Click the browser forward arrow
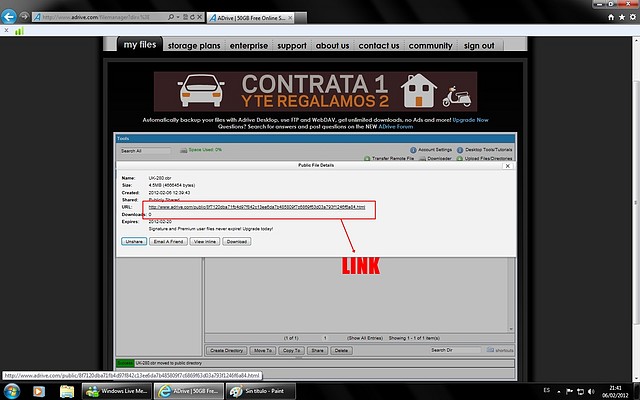This screenshot has height=400, width=640. (x=24, y=17)
